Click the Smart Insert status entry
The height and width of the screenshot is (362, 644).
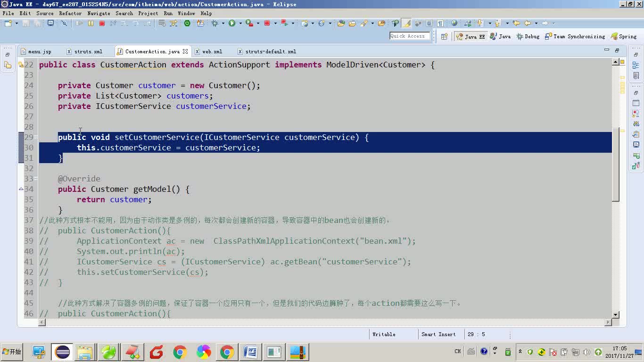click(438, 334)
